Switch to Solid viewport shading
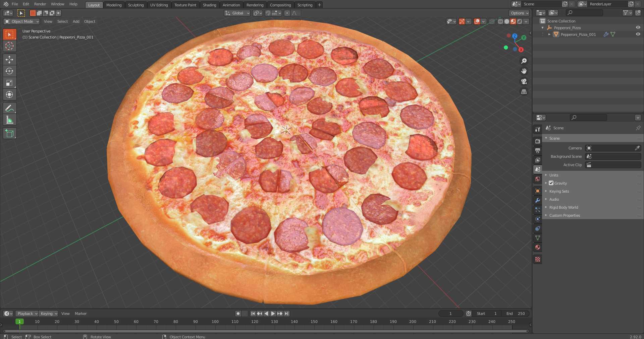644x339 pixels. tap(507, 21)
